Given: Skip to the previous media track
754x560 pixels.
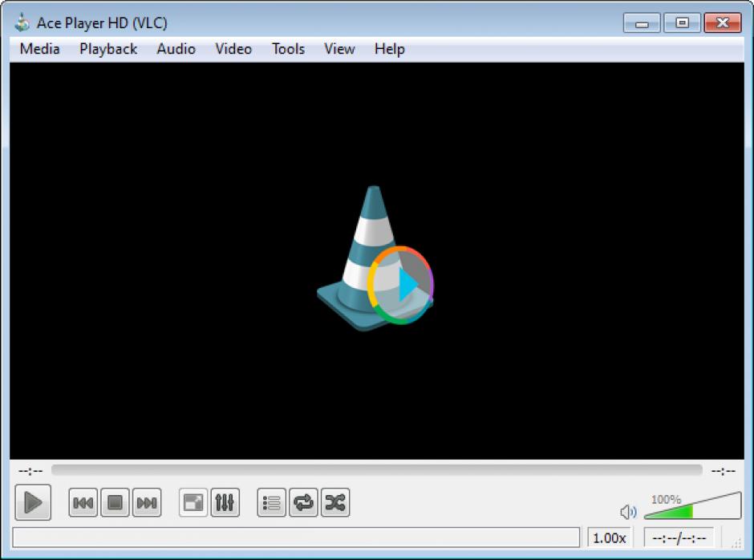Looking at the screenshot, I should (83, 503).
